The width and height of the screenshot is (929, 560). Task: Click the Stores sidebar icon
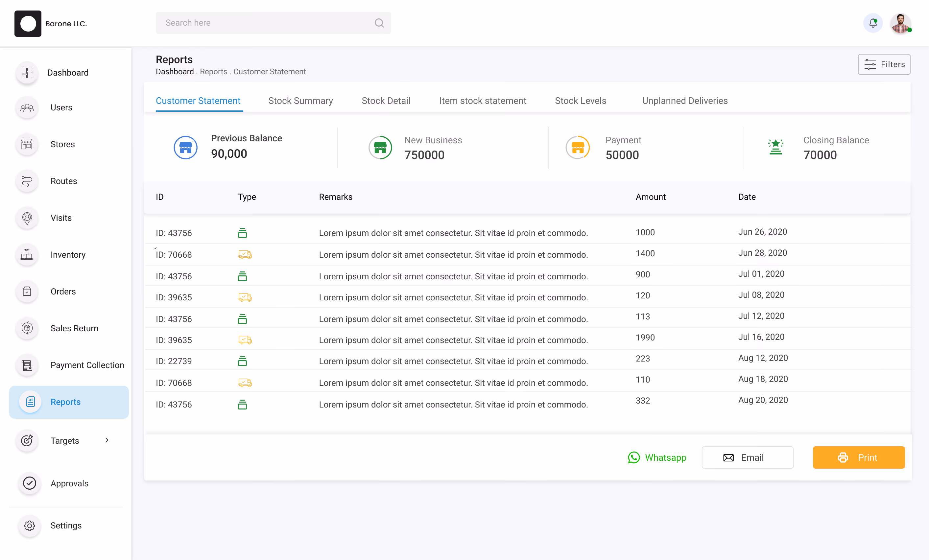pos(27,144)
